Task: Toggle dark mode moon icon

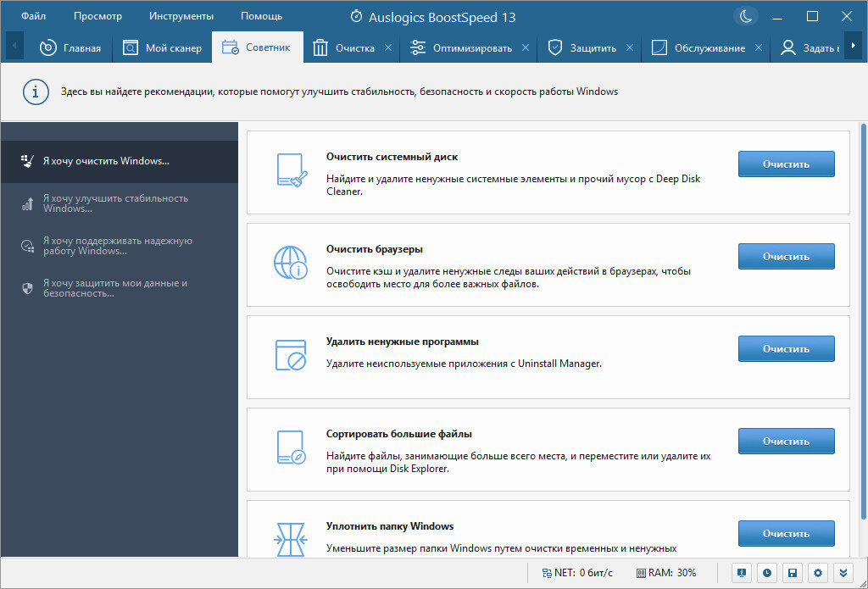Action: 746,16
